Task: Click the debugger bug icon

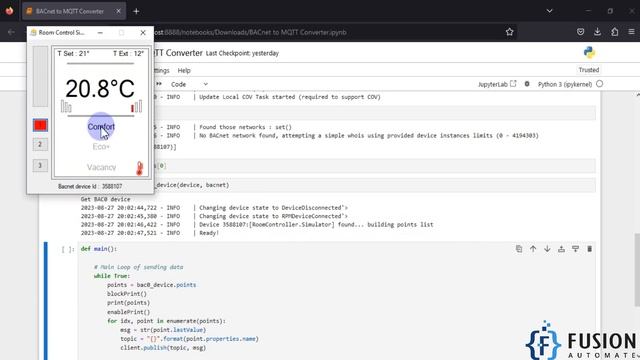Action: point(527,84)
